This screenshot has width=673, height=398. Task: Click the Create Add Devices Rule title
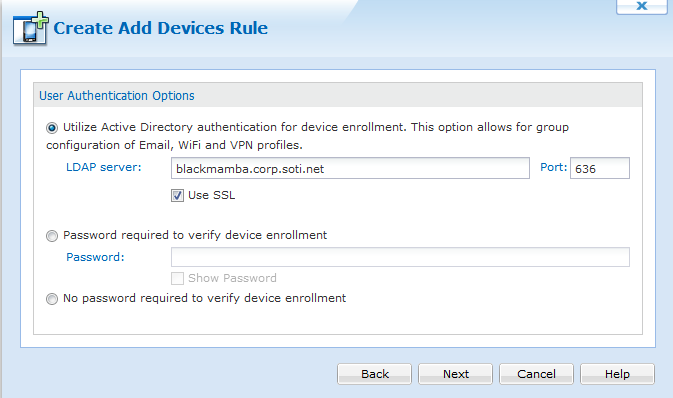[x=161, y=28]
